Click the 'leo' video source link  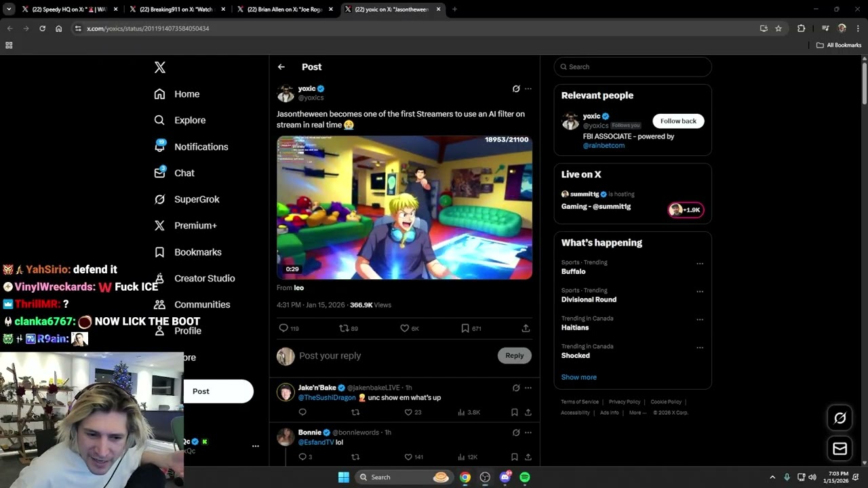(298, 288)
